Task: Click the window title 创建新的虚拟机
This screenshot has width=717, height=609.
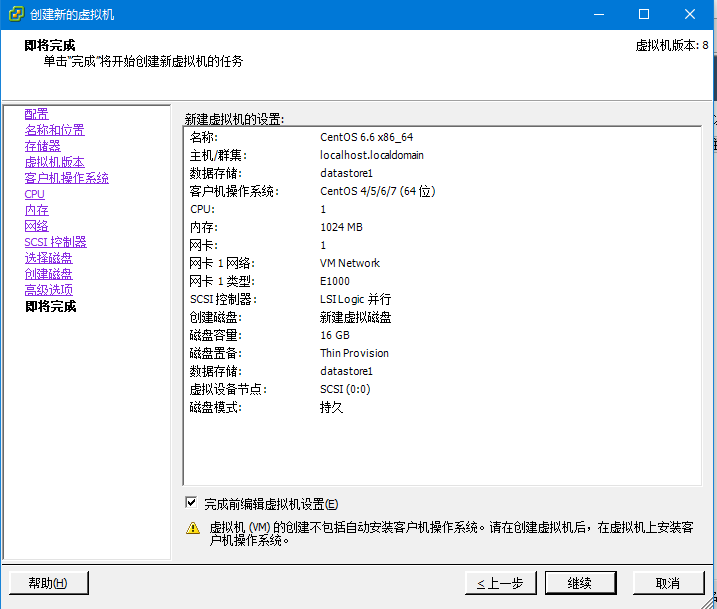Action: coord(72,15)
